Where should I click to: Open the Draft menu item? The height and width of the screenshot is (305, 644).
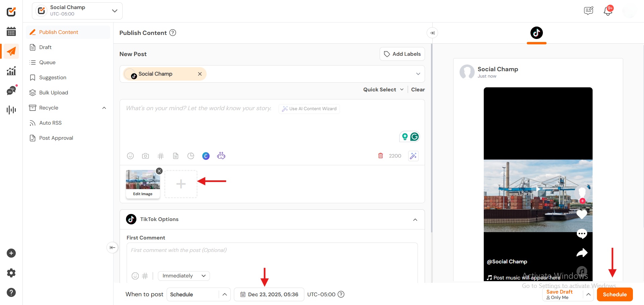coord(45,47)
